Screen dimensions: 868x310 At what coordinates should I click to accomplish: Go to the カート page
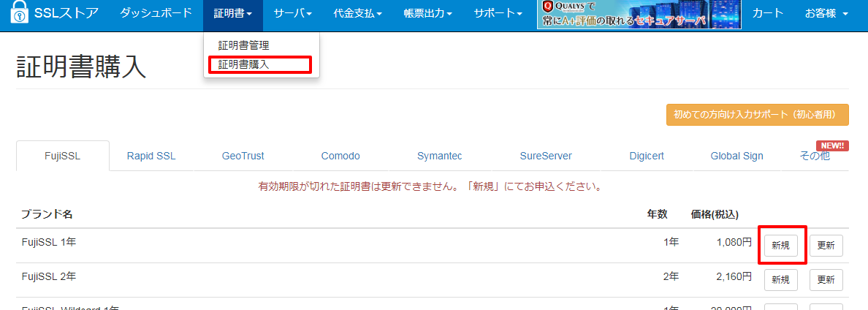click(768, 13)
